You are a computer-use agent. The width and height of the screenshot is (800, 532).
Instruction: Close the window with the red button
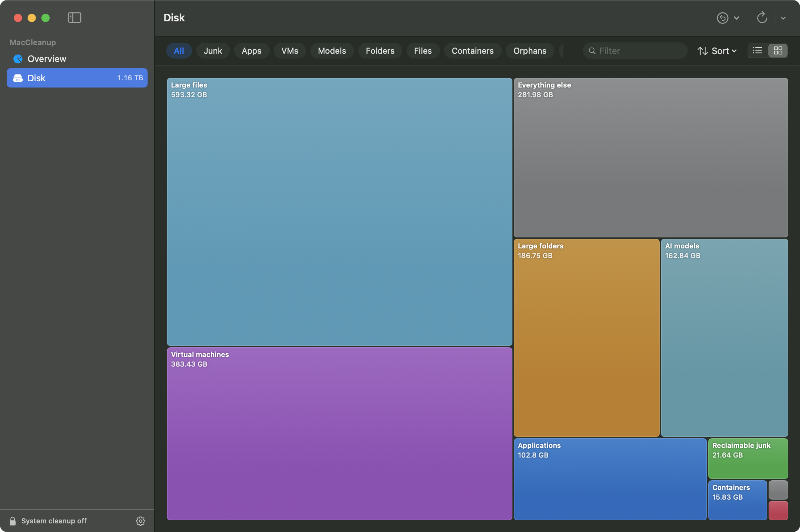click(x=18, y=18)
